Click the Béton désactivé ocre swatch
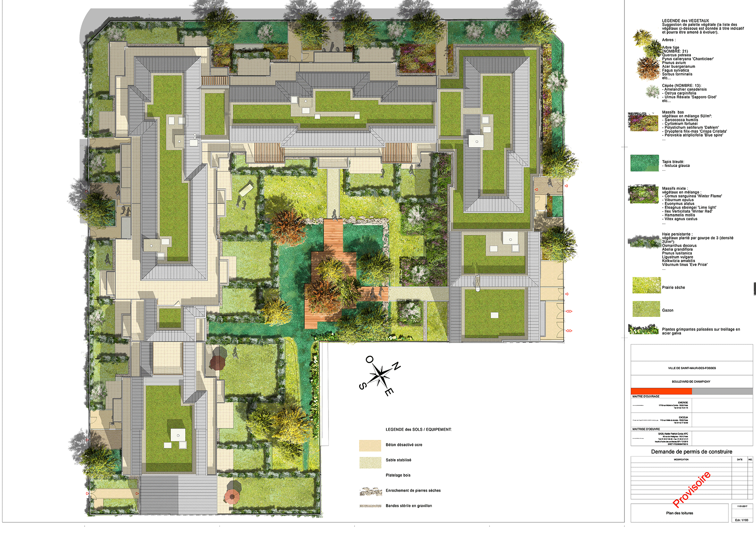The image size is (756, 537). pos(370,445)
